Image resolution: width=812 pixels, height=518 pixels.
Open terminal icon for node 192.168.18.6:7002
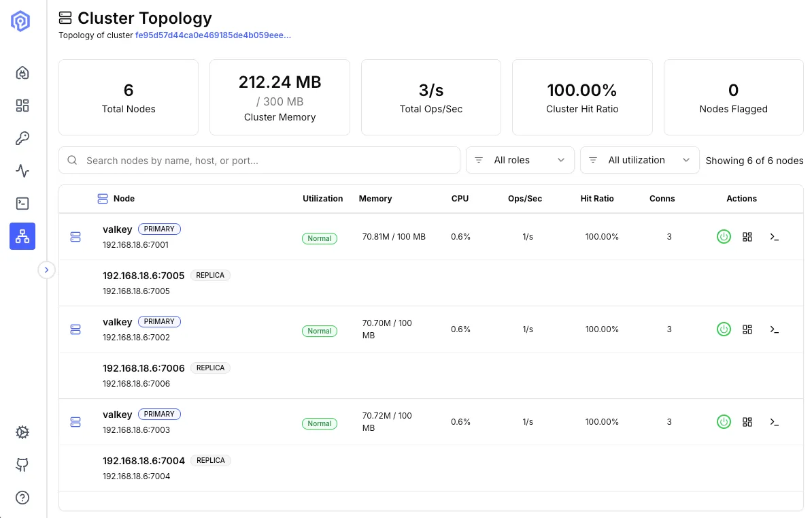774,329
